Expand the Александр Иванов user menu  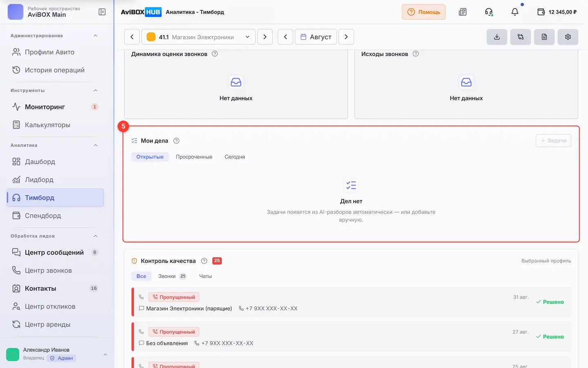[105, 355]
